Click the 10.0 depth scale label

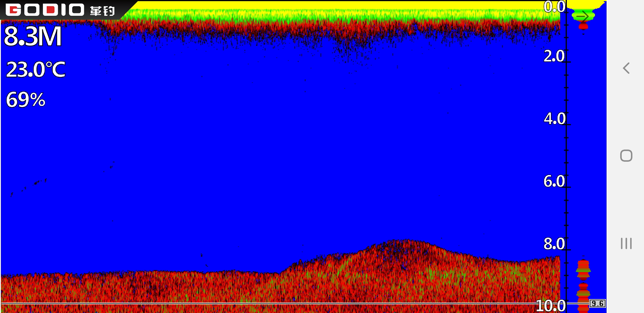pos(550,306)
